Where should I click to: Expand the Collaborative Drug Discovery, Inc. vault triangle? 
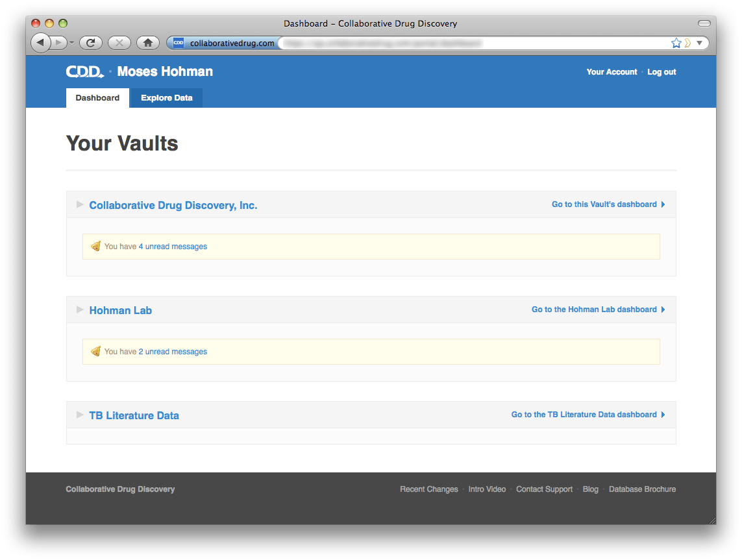point(80,205)
